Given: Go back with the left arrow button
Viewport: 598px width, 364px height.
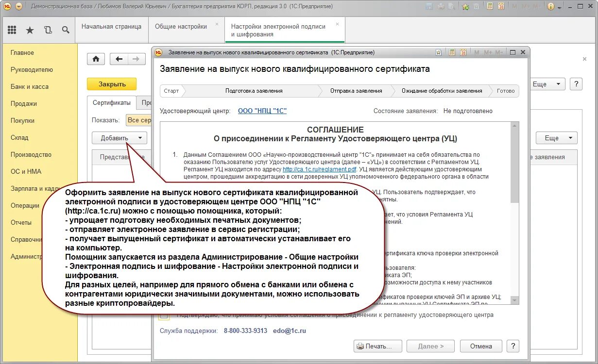Looking at the screenshot, I should pos(119,59).
